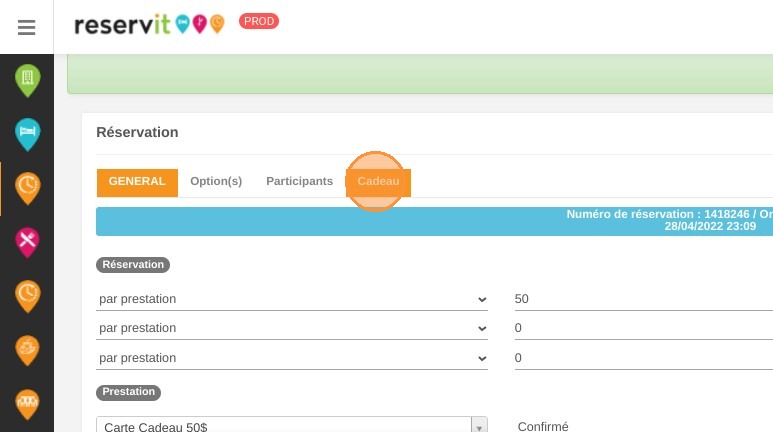Click the grey Prestation section badge
Viewport: 773px width, 432px height.
(x=128, y=392)
